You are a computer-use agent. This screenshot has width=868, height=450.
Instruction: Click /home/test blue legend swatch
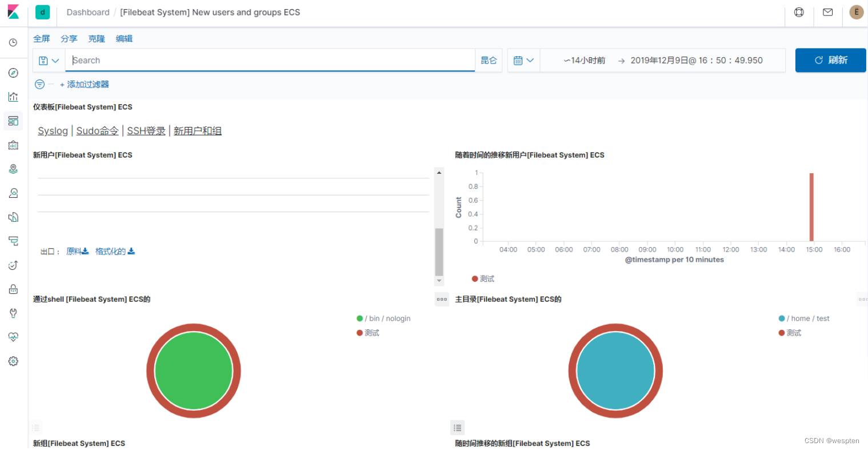[782, 318]
